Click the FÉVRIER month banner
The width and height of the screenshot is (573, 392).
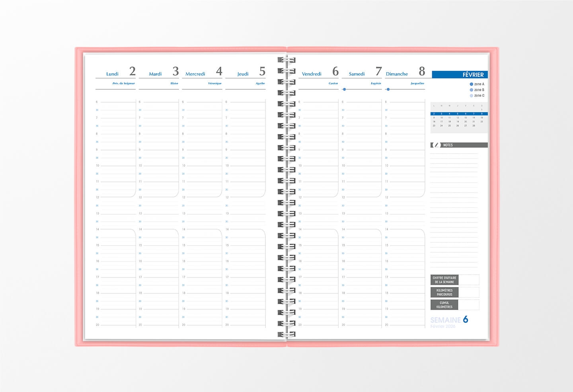coord(460,74)
